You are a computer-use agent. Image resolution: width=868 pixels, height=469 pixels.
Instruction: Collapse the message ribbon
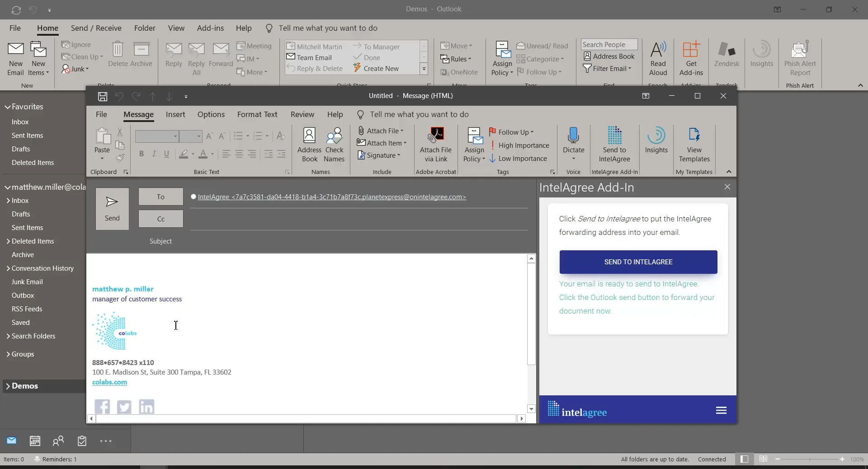729,172
